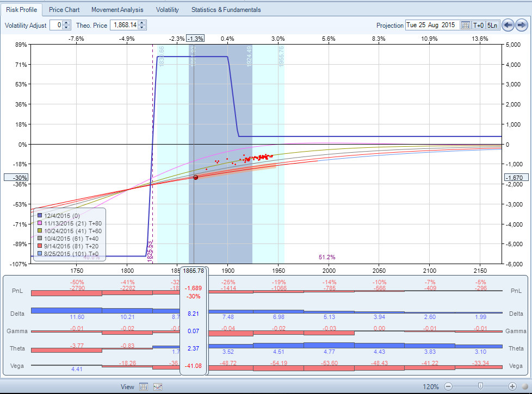Click the PnL value -296
Viewport: 532px width, 394px height.
(x=481, y=288)
